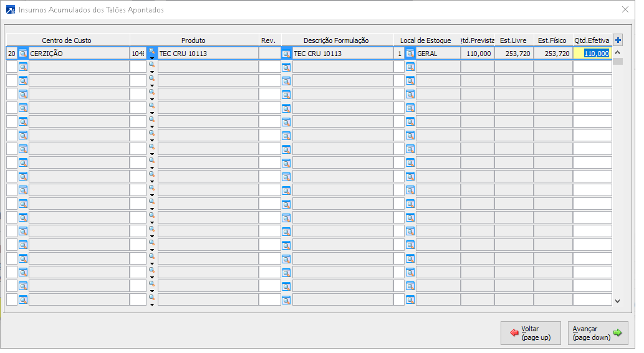The height and width of the screenshot is (353, 644).
Task: Select the Centro de Custo code field containing 20
Action: (x=11, y=54)
